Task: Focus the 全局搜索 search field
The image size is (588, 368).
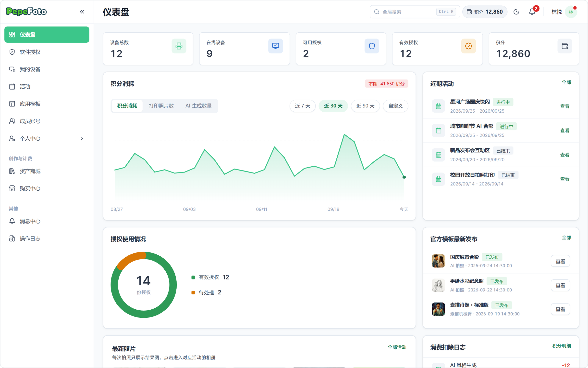Action: [415, 12]
